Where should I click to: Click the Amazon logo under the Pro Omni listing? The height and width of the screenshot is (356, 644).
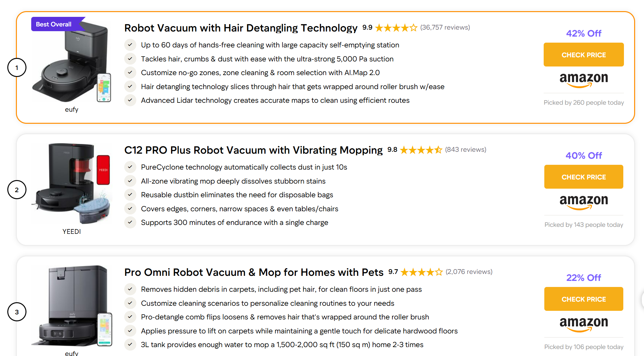click(x=583, y=325)
